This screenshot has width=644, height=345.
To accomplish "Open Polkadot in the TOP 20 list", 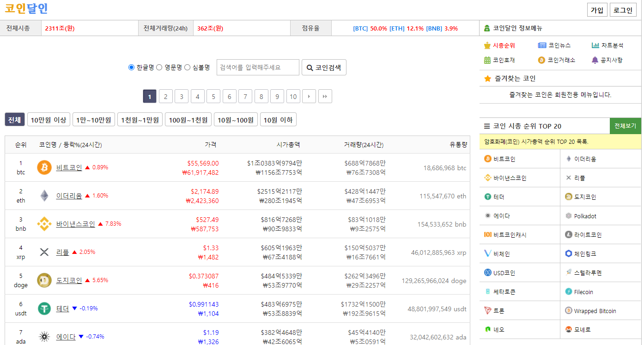I will coord(585,216).
